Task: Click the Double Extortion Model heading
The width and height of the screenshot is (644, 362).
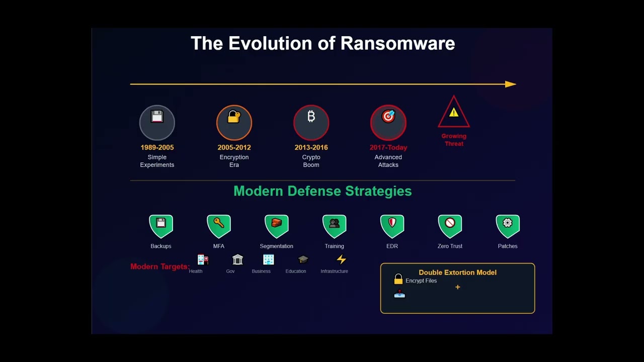Action: point(458,273)
